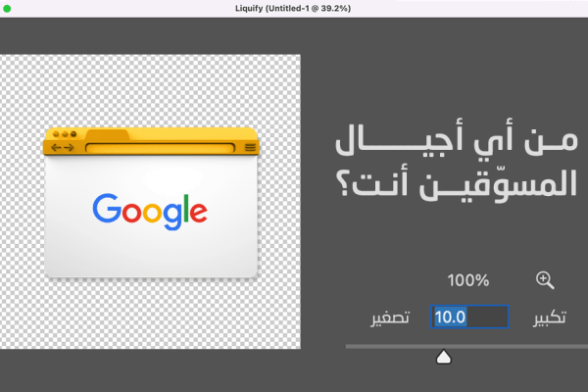Click the slider's white triangle handle
The width and height of the screenshot is (588, 392).
coord(444,357)
